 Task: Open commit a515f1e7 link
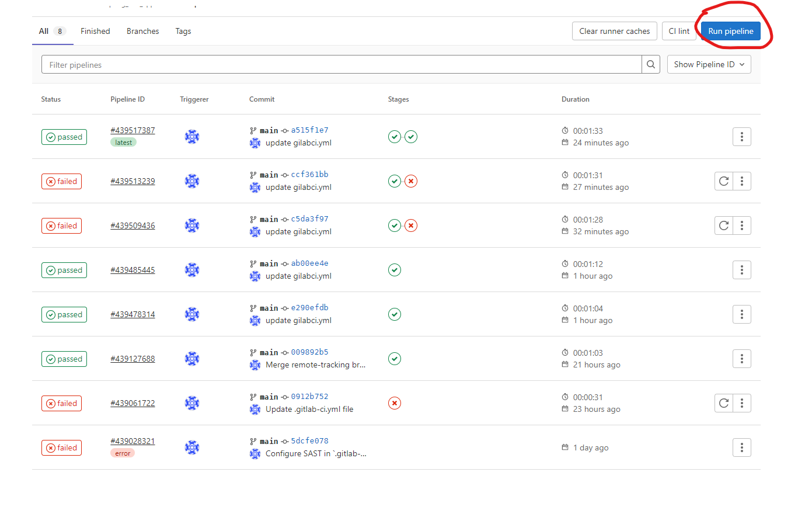(309, 129)
